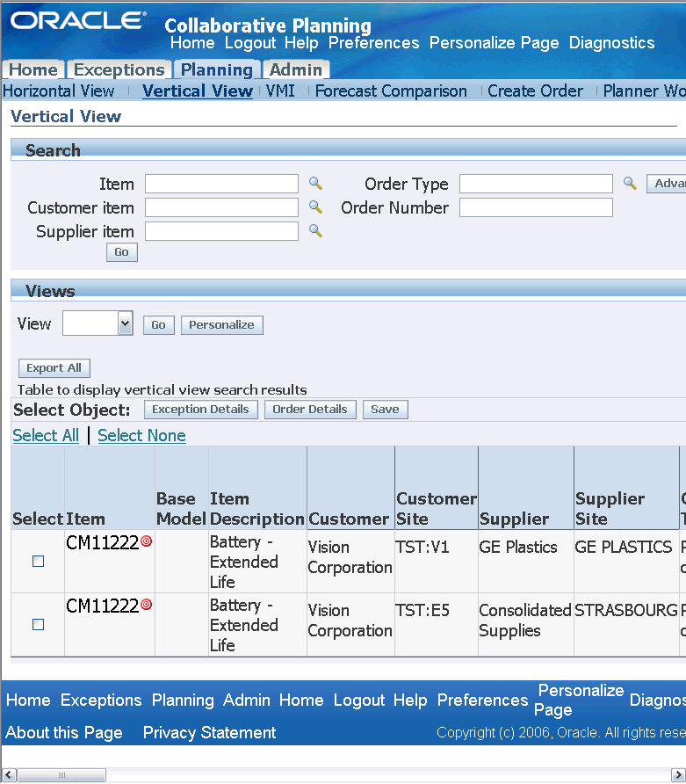Open the Supplier item lookup magnifier
686x784 pixels.
tap(315, 230)
